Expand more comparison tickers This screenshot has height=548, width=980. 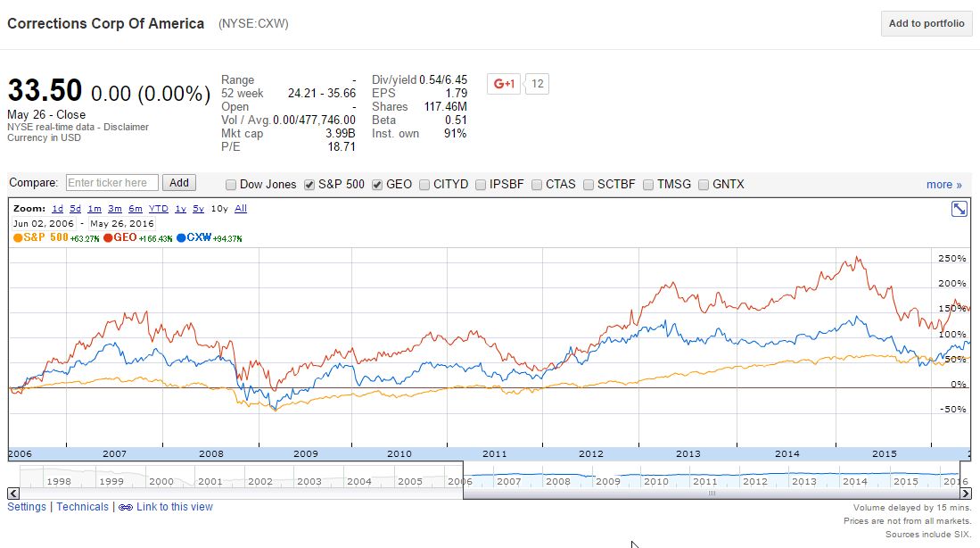click(943, 185)
